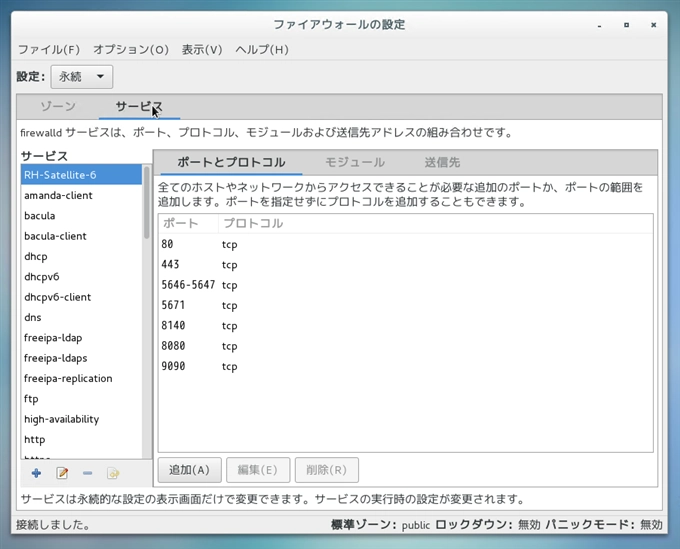Select the port 5646-5647 row
The width and height of the screenshot is (680, 549).
(x=405, y=285)
